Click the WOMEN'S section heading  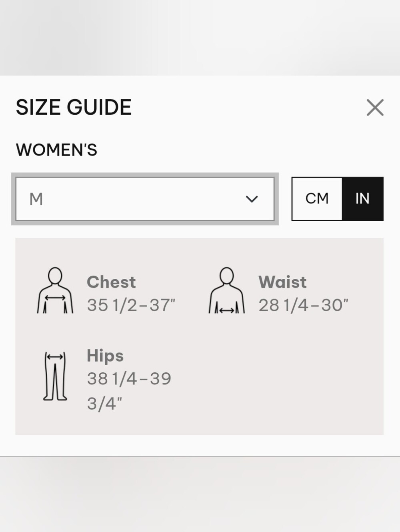(56, 150)
